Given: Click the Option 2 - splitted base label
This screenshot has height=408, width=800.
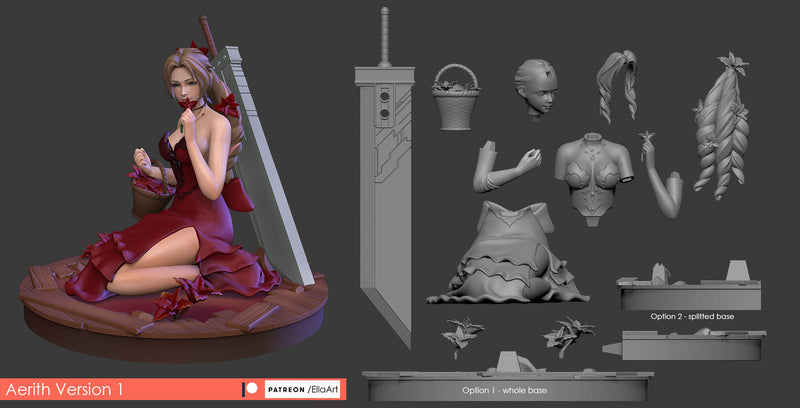Looking at the screenshot, I should (692, 316).
